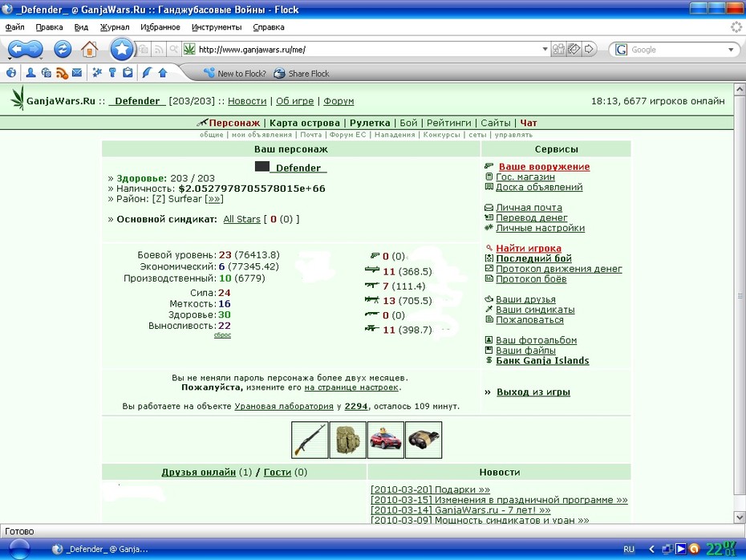
Task: Open the Инструменты menu
Action: pos(217,27)
